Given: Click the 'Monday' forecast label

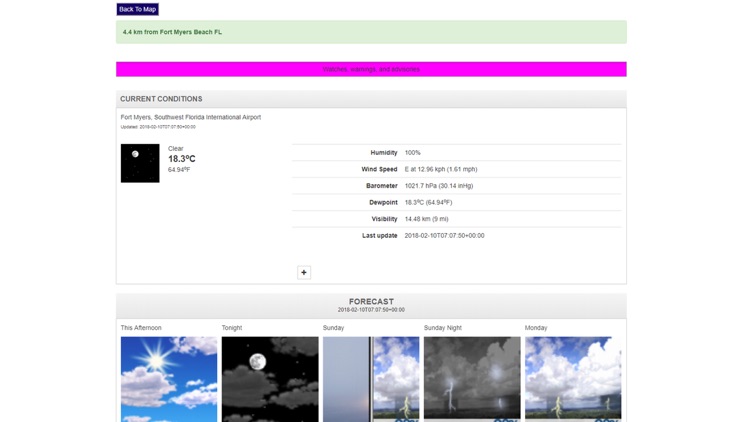Looking at the screenshot, I should coord(536,328).
